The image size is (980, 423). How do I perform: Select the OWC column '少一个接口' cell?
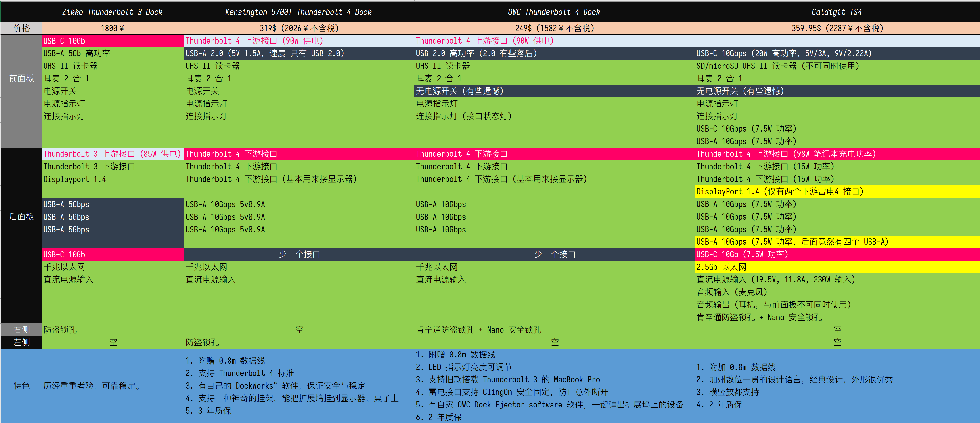point(554,254)
